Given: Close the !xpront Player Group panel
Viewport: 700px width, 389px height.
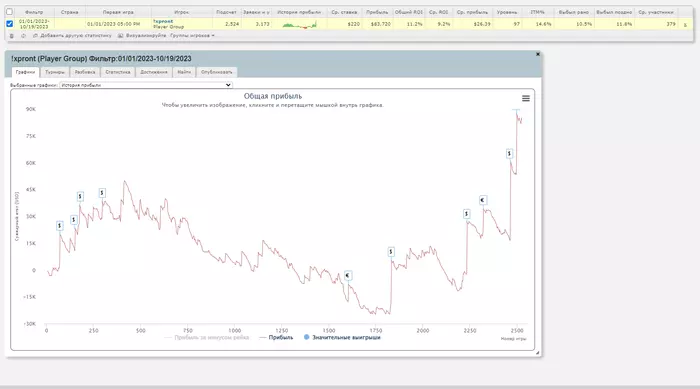Looking at the screenshot, I should [538, 54].
